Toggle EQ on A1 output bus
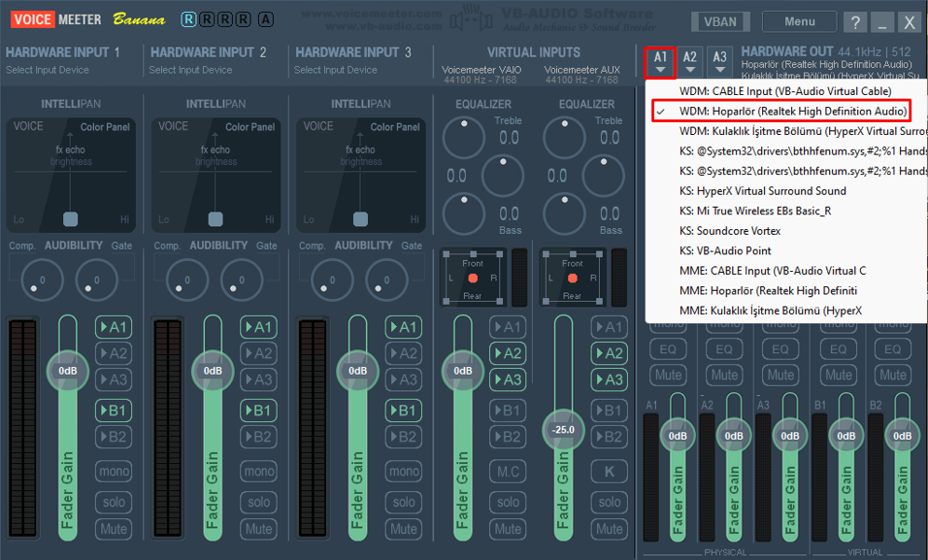The width and height of the screenshot is (928, 560). (x=668, y=349)
